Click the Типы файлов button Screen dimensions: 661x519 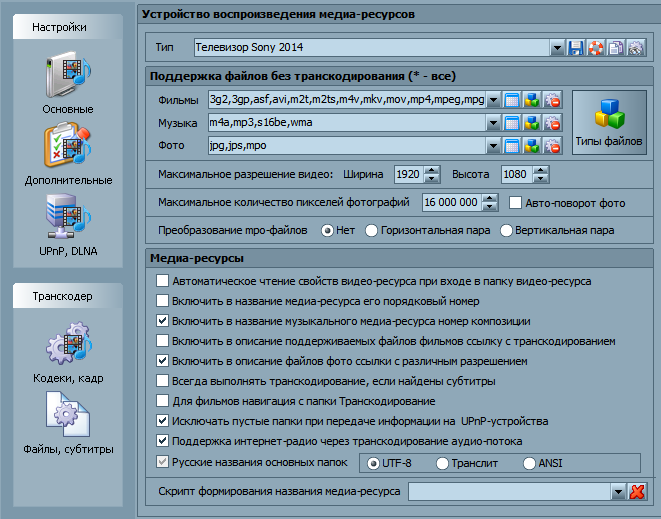pos(609,123)
